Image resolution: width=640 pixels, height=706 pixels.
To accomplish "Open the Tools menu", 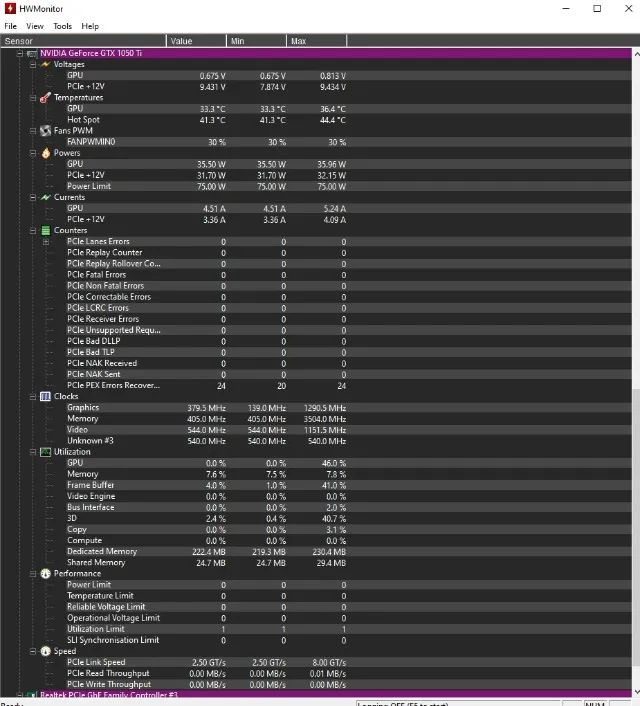I will (62, 26).
